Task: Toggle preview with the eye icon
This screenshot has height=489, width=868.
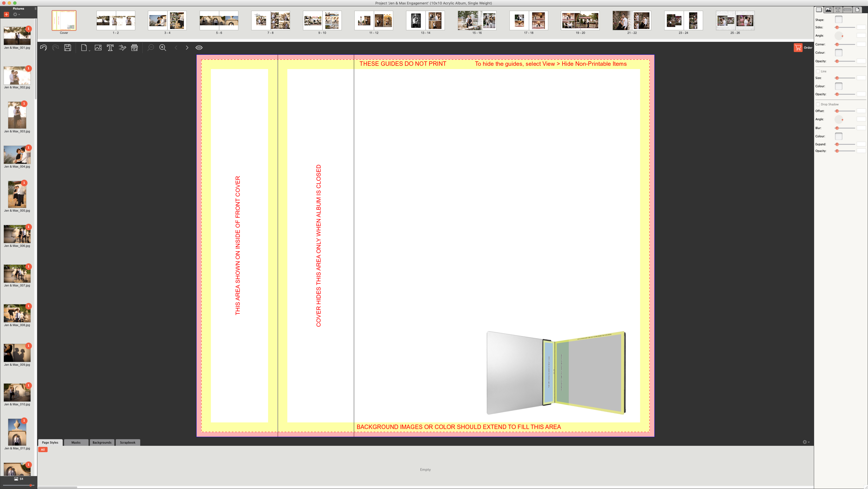Action: [199, 48]
